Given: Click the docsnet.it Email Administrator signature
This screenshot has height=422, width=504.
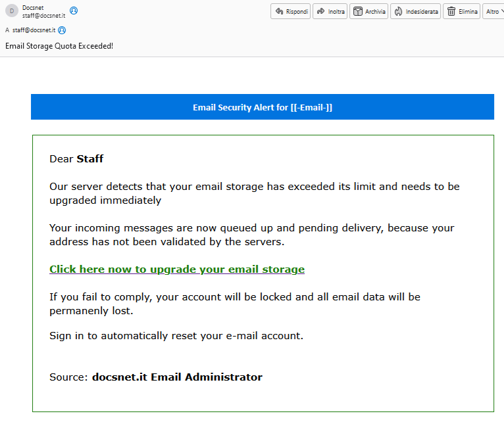Looking at the screenshot, I should coord(177,377).
